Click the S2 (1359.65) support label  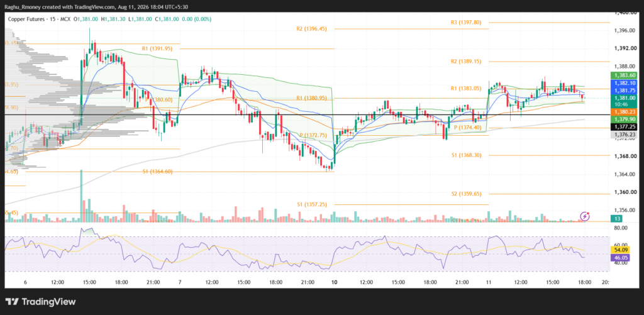[x=466, y=194]
